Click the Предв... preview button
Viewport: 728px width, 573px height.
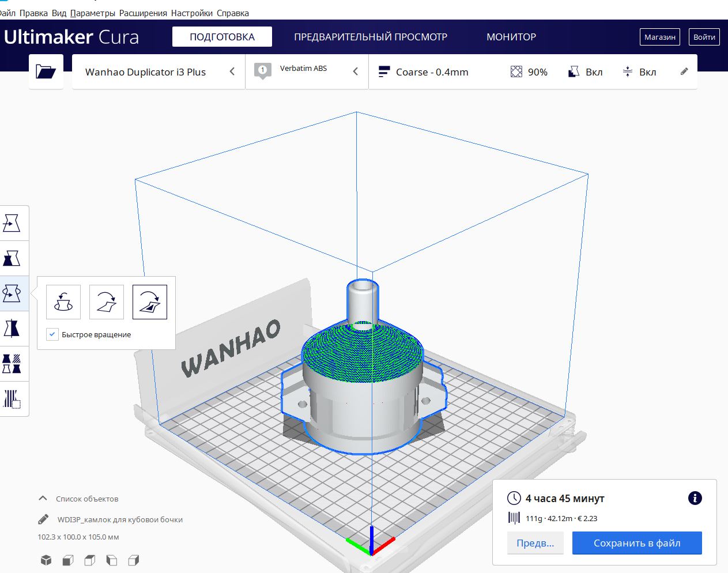pyautogui.click(x=535, y=543)
